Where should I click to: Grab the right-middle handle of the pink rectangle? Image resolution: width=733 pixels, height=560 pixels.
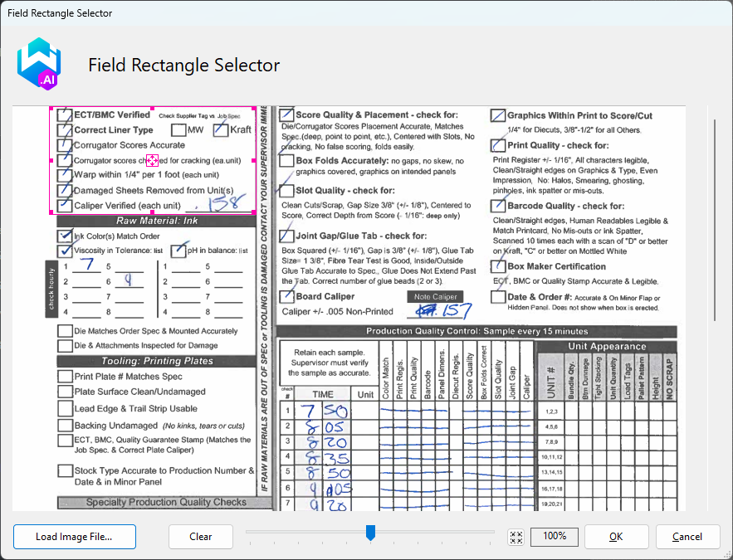click(x=254, y=160)
